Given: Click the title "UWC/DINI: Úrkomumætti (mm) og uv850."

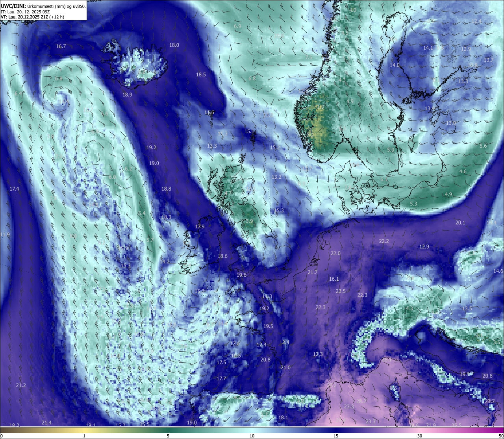Looking at the screenshot, I should (43, 6).
